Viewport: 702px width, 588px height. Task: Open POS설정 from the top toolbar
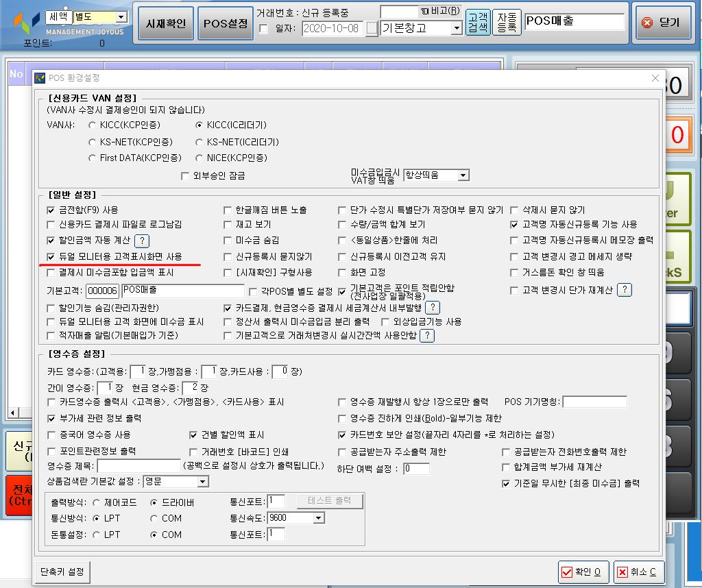[226, 24]
